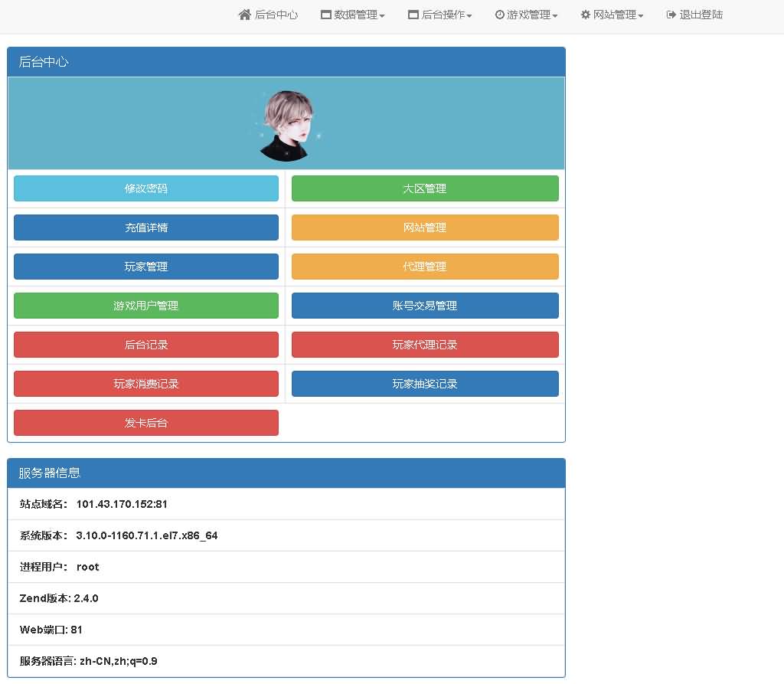
Task: Open the 游戏管理 dropdown caret
Action: [x=555, y=15]
